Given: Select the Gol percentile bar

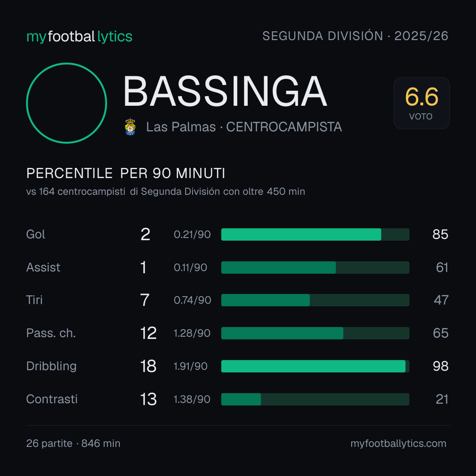Looking at the screenshot, I should [x=315, y=234].
